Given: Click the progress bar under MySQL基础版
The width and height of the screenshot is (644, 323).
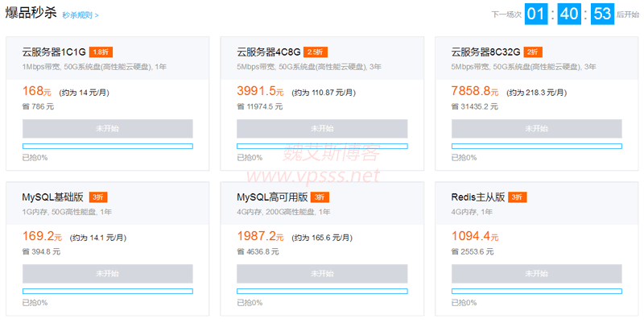Looking at the screenshot, I should point(108,292).
